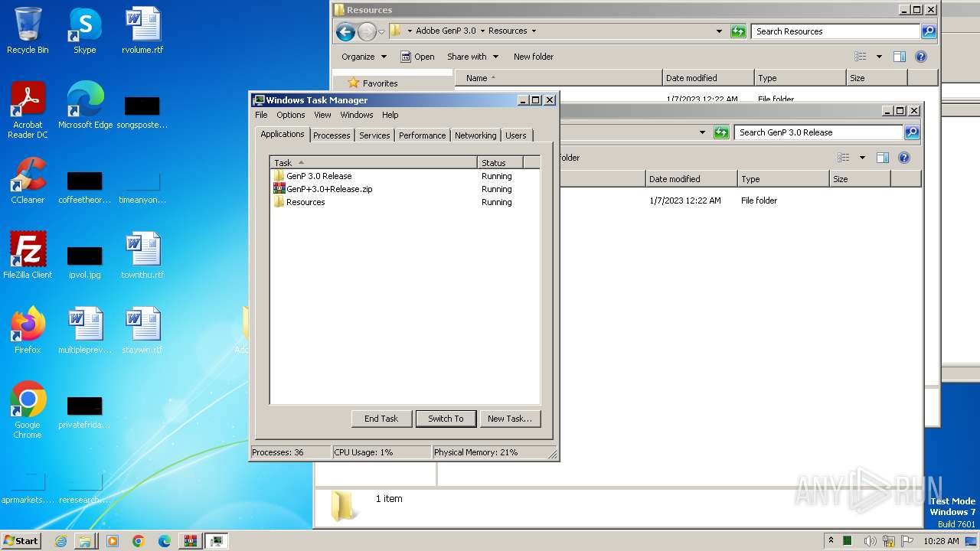
Task: Refresh the GenP 3.0 Release window
Action: [x=721, y=132]
